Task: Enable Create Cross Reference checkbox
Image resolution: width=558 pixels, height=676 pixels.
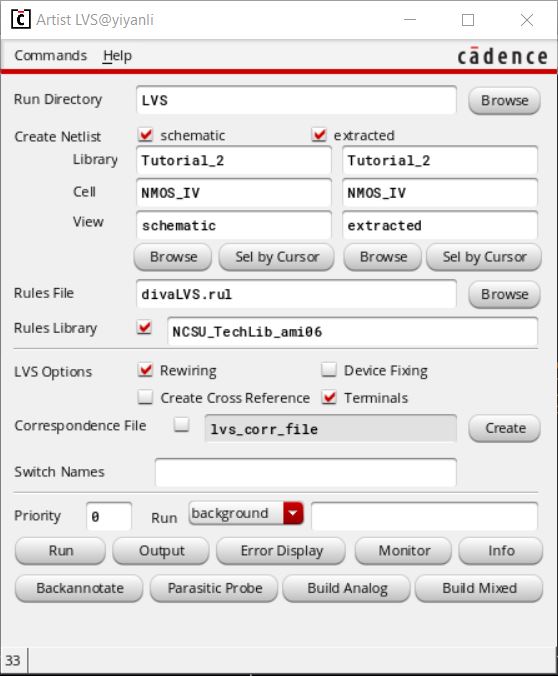Action: [145, 397]
